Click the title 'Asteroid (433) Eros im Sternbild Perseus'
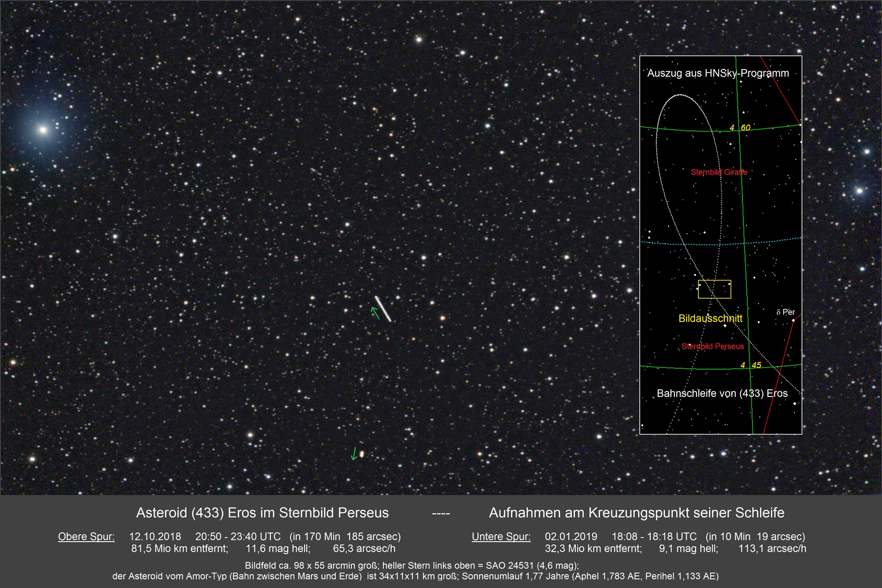882x588 pixels. click(x=263, y=513)
